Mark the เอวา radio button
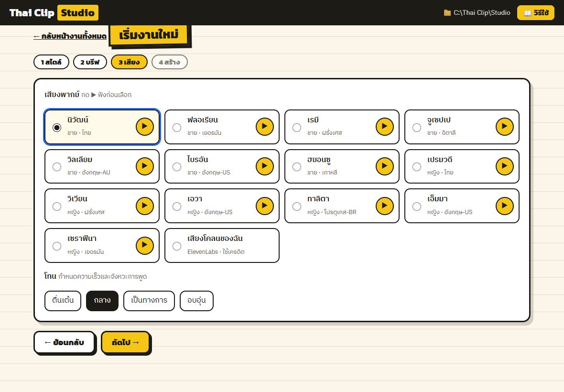 coord(177,207)
